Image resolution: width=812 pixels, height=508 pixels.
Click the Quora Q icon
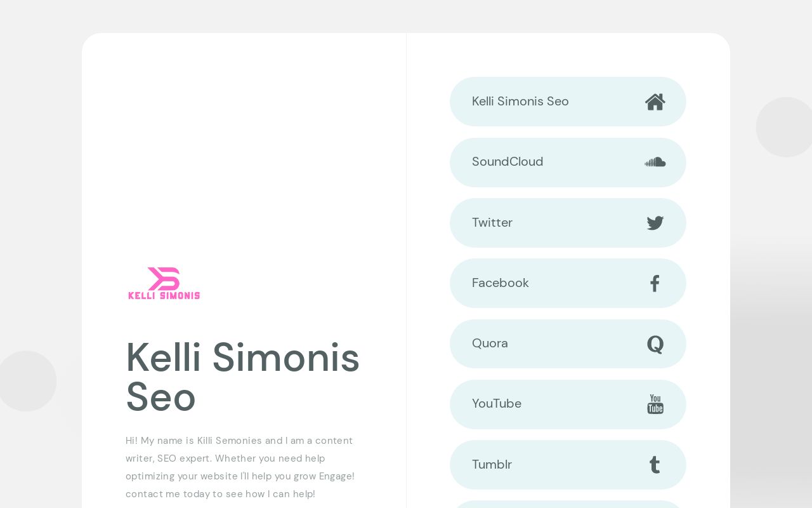[x=655, y=344]
